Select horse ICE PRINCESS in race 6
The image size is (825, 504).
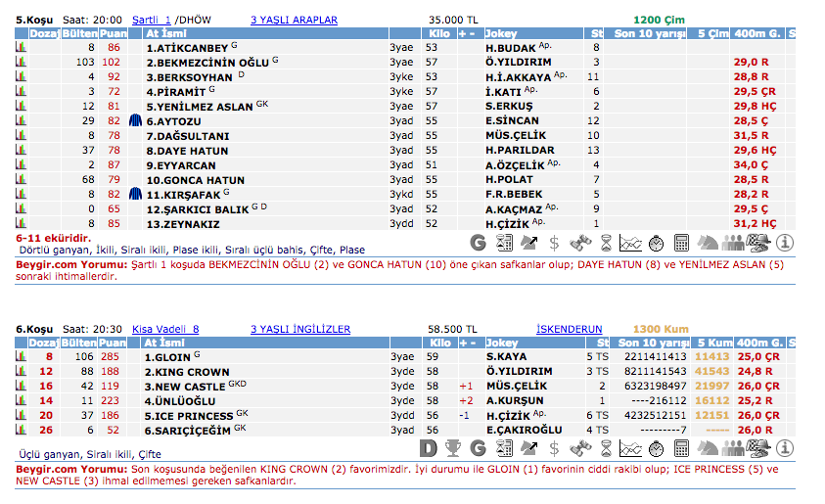[x=189, y=414]
